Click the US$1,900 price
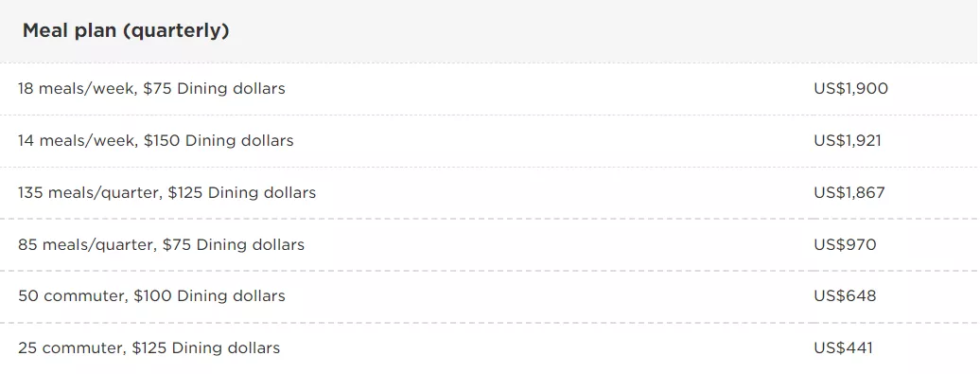980x374 pixels. point(850,89)
